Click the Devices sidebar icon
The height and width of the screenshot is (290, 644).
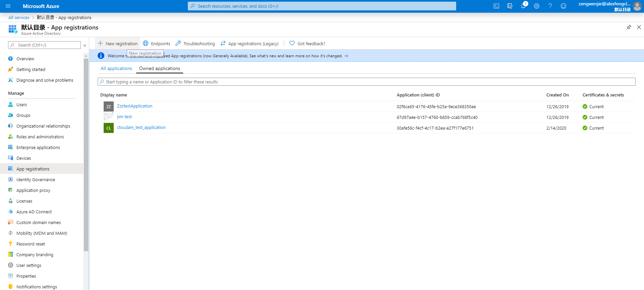point(10,158)
